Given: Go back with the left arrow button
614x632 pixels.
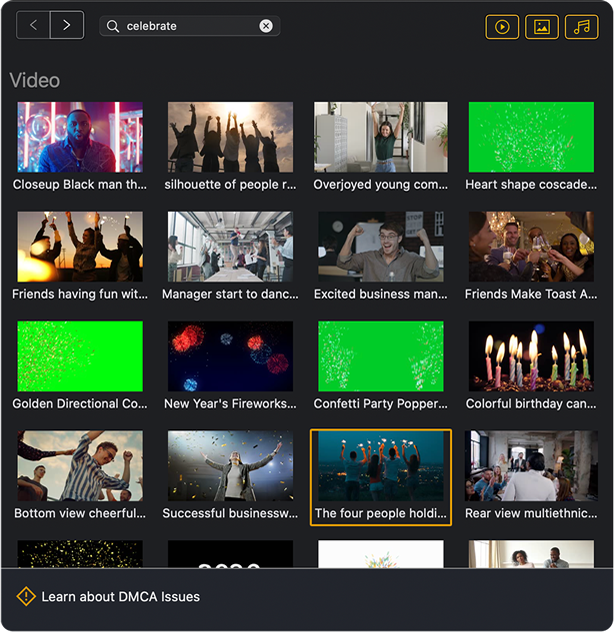Looking at the screenshot, I should [x=33, y=25].
